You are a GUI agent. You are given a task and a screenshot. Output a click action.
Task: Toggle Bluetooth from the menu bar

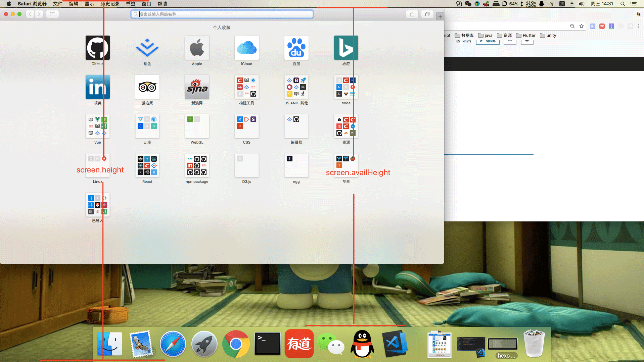pos(552,4)
